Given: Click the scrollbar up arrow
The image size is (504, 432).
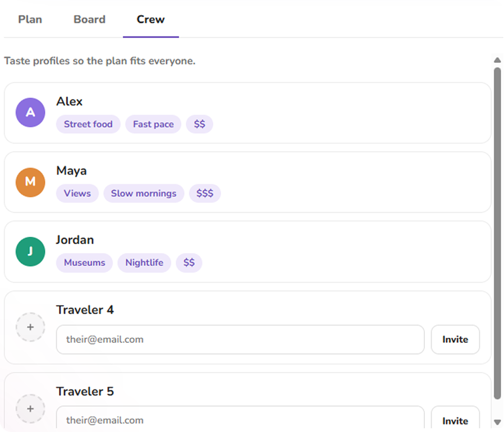Looking at the screenshot, I should (497, 60).
